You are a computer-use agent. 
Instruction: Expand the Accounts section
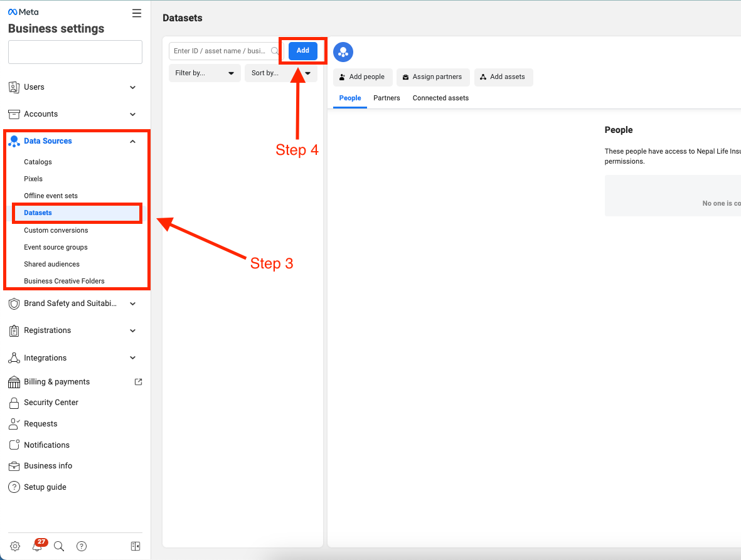(x=132, y=114)
